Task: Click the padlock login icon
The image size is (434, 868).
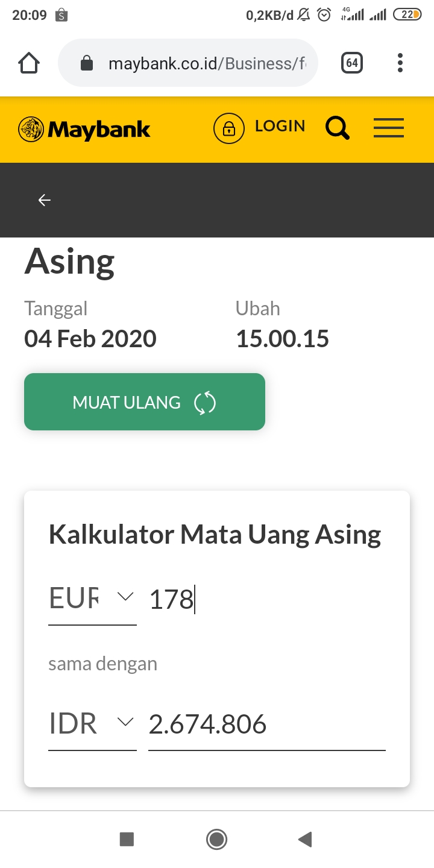Action: (229, 128)
